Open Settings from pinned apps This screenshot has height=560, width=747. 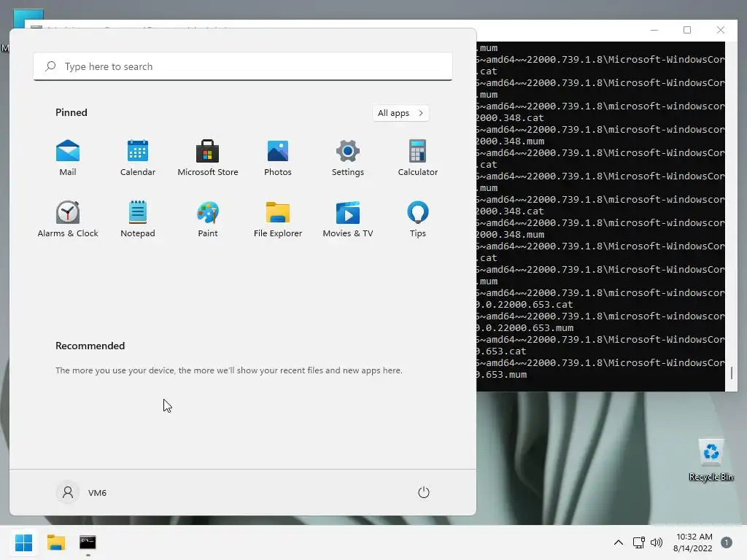click(348, 157)
